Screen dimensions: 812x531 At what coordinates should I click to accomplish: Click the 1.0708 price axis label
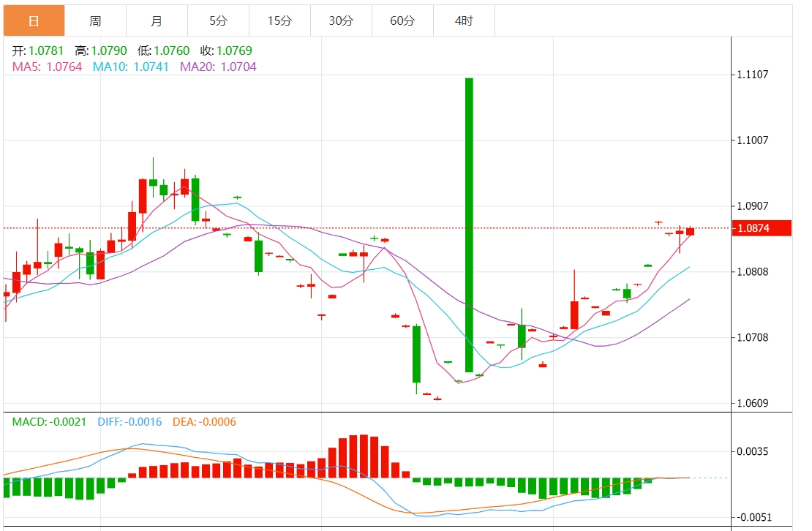click(753, 337)
